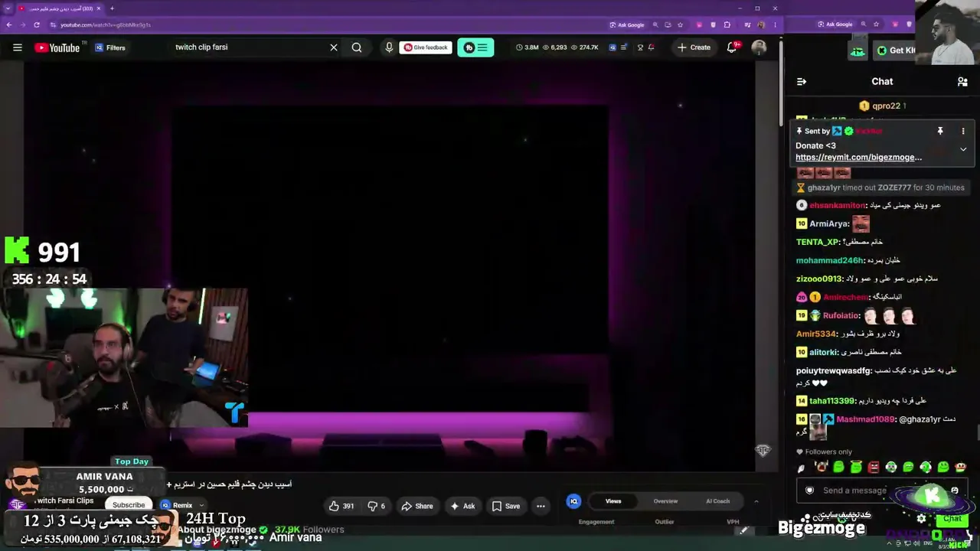The height and width of the screenshot is (551, 980).
Task: Dislike the video with thumbs-down 6
Action: (377, 506)
